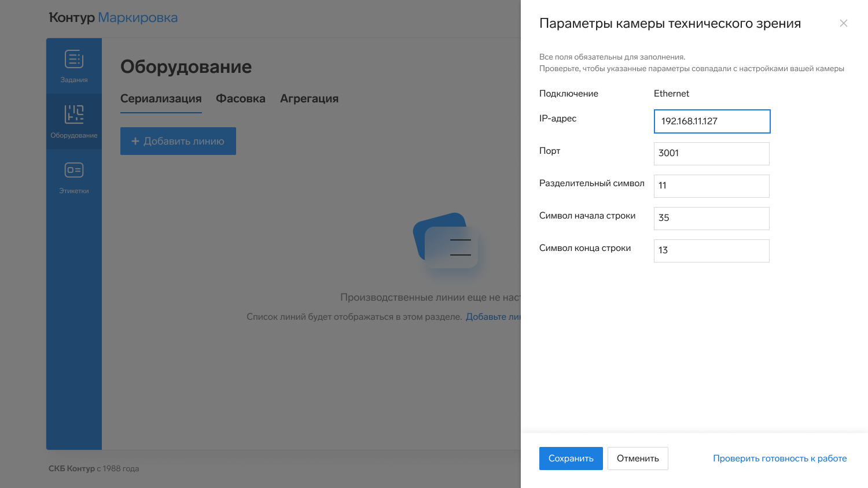The width and height of the screenshot is (868, 488).
Task: Switch to the Фасовка tab
Action: click(x=241, y=99)
